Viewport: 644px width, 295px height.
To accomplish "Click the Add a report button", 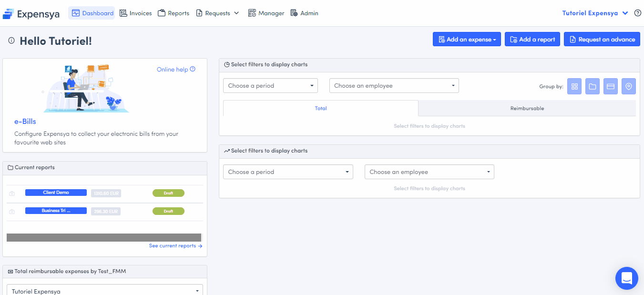I will (x=532, y=40).
